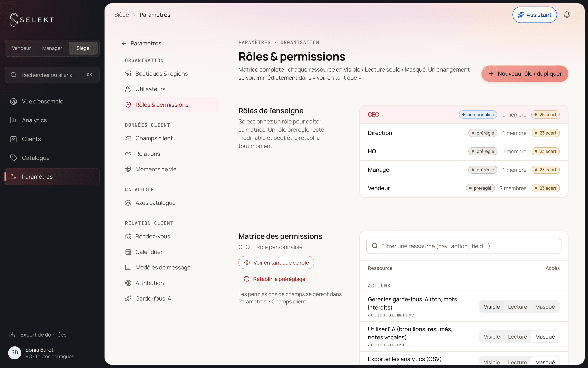Click the Siège breadcrumb link
Image resolution: width=588 pixels, height=368 pixels.
[121, 15]
